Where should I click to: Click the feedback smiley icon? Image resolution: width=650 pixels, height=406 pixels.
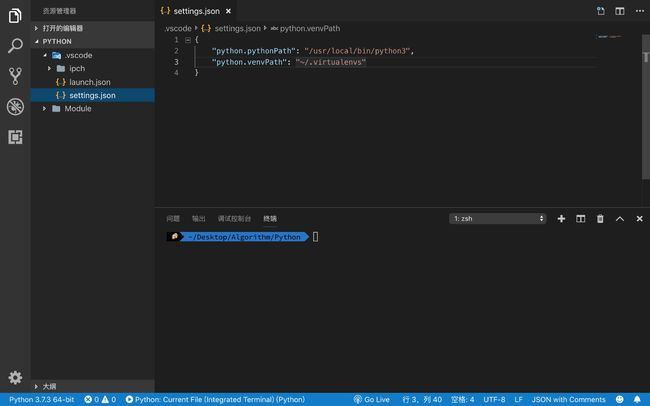click(619, 399)
